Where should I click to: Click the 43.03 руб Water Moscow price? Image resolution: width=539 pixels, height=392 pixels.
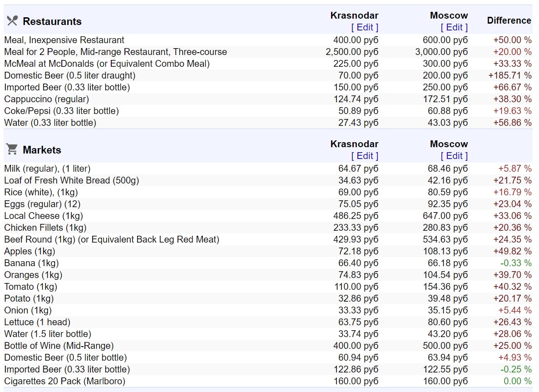pos(448,123)
